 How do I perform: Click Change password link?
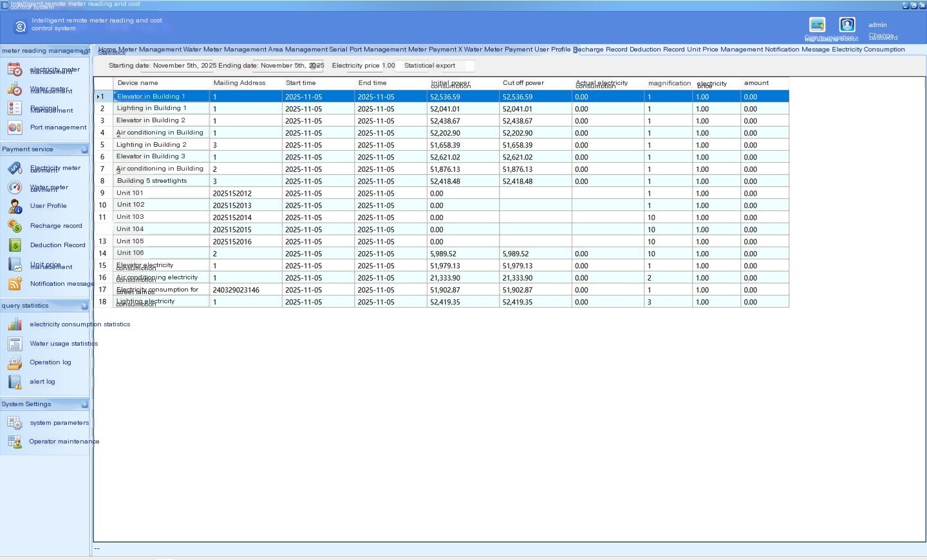pyautogui.click(x=883, y=37)
